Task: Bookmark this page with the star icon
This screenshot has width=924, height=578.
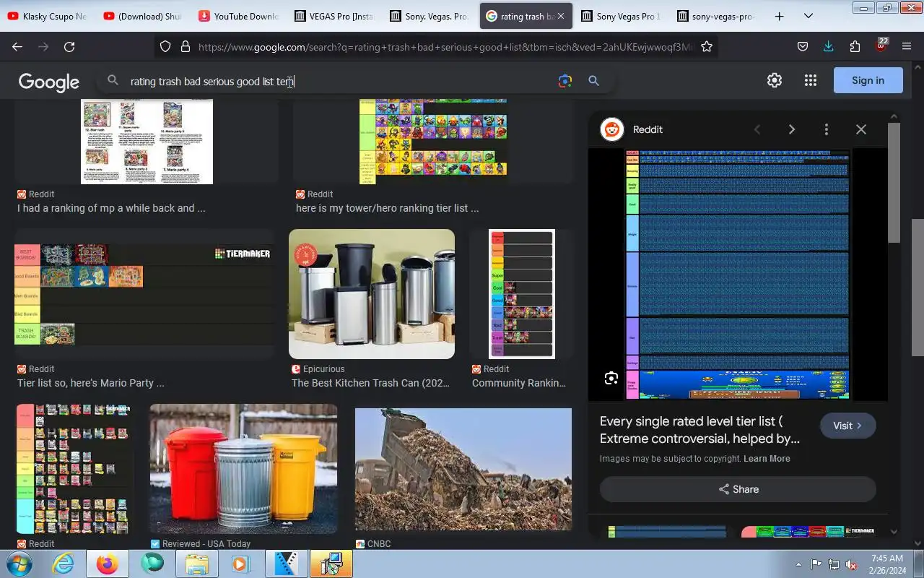Action: pos(707,46)
